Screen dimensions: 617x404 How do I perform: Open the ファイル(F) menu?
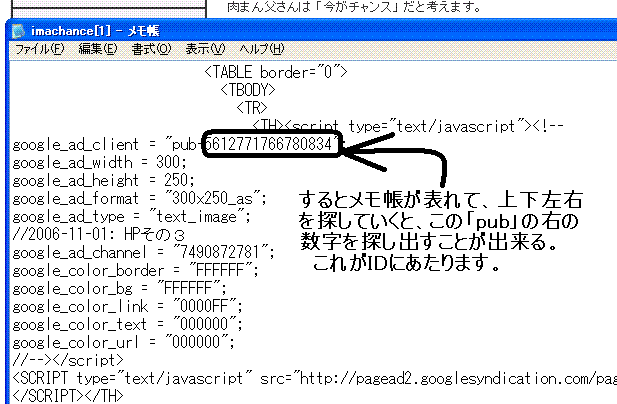[39, 49]
